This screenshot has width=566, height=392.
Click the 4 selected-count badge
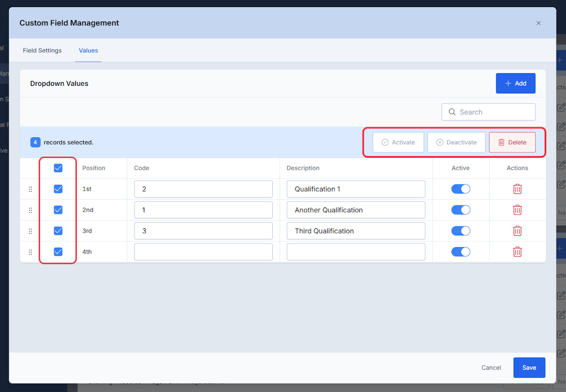(35, 142)
